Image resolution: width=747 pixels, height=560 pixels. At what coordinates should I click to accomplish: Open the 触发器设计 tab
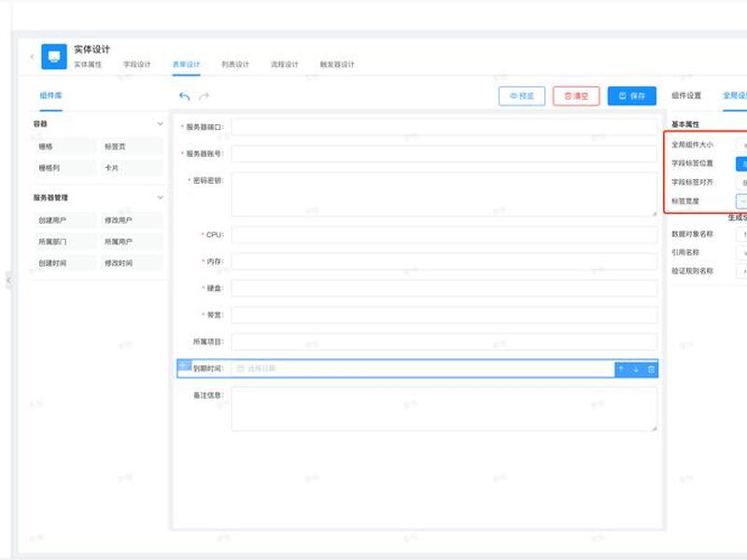(x=337, y=64)
